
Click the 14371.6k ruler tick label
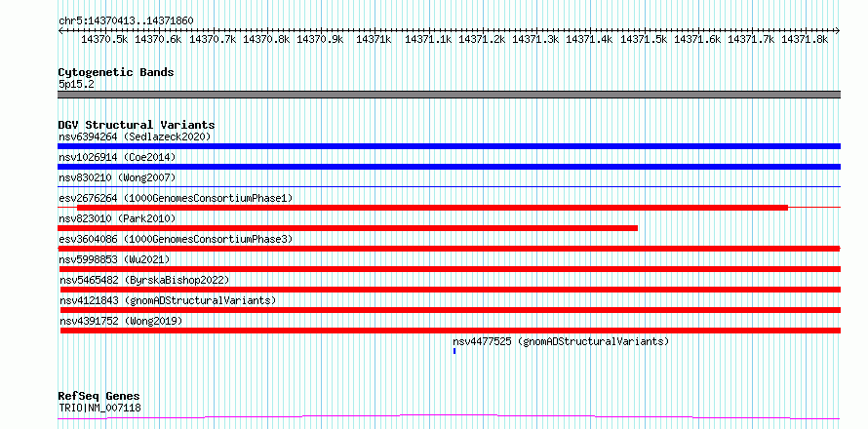(697, 39)
